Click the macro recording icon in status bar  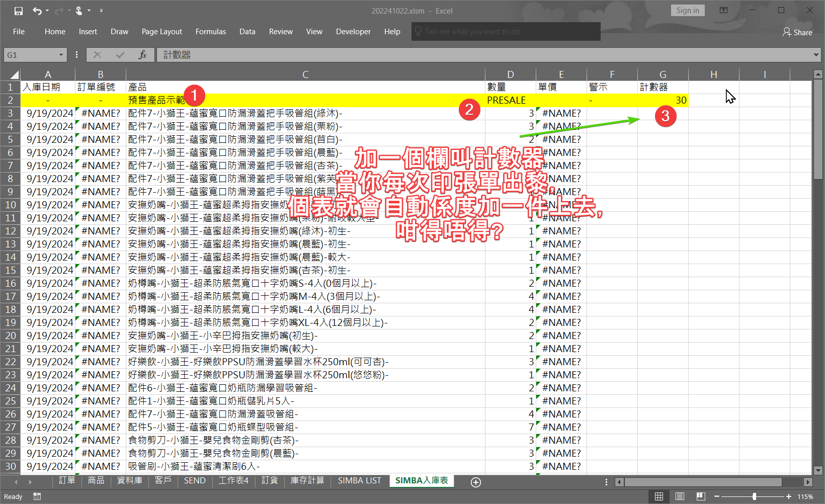click(x=37, y=496)
